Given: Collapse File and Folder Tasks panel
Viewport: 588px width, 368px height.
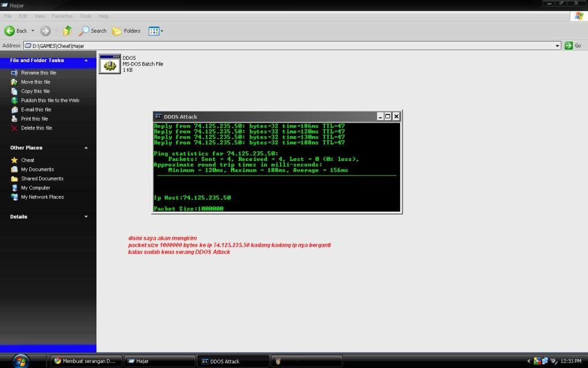Looking at the screenshot, I should pyautogui.click(x=86, y=60).
